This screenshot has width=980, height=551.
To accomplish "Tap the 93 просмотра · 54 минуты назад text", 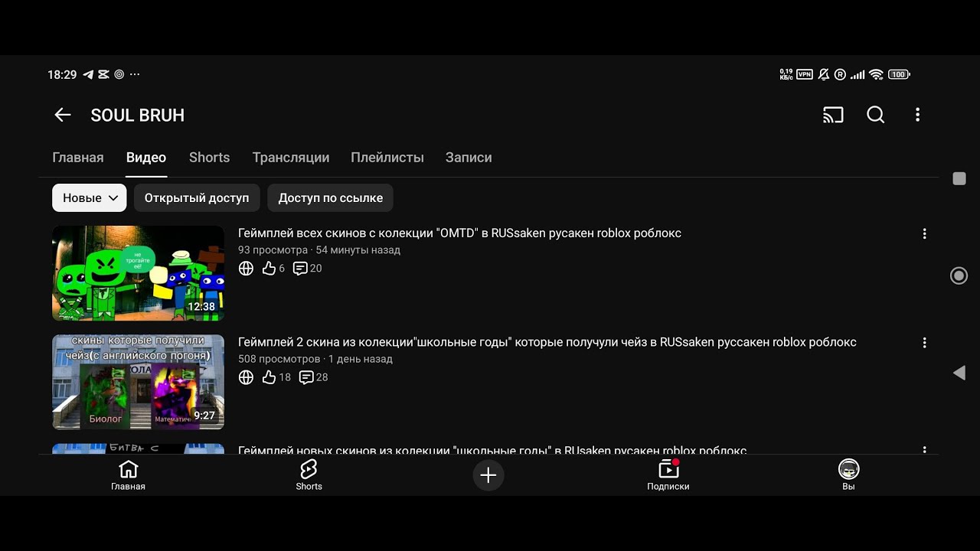I will click(319, 250).
